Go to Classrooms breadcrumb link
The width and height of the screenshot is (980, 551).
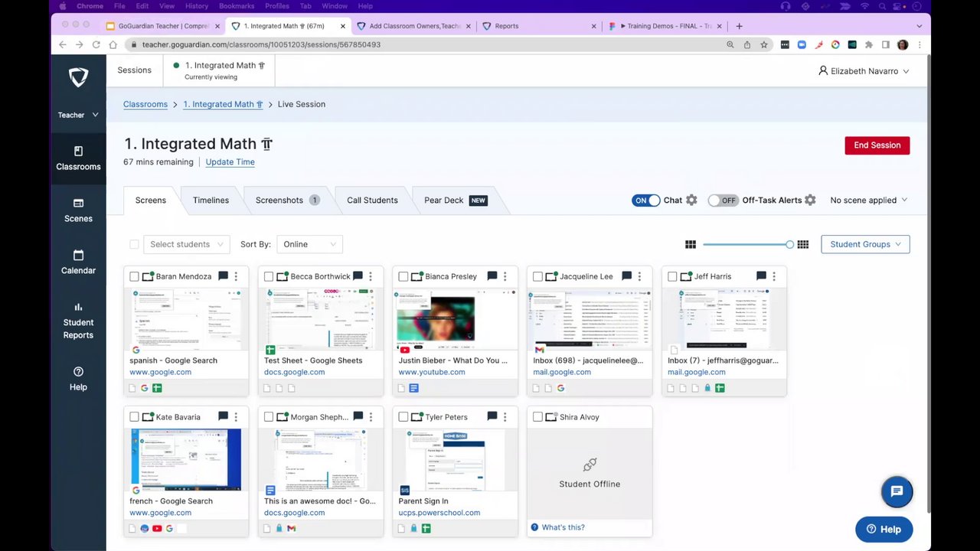tap(145, 104)
